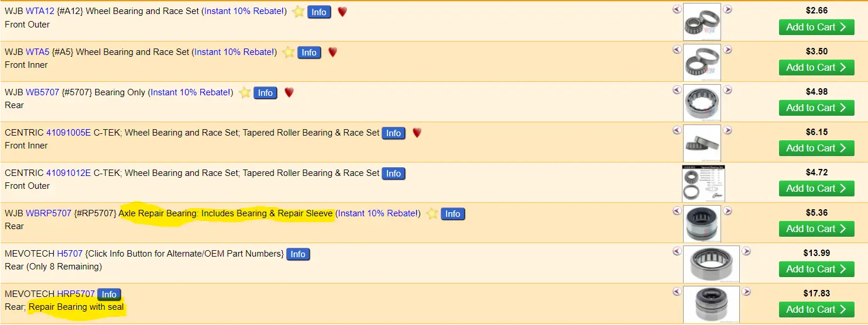The height and width of the screenshot is (325, 868).
Task: Show previous image for CENTRIC 41091005E thumbnail
Action: pyautogui.click(x=677, y=130)
